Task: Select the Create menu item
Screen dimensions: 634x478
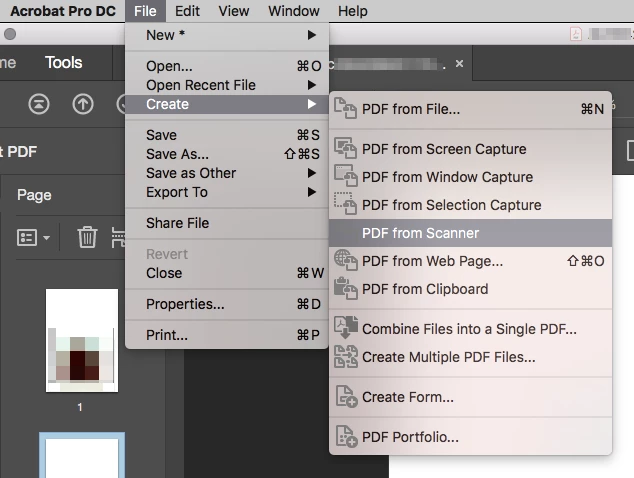Action: tap(227, 104)
